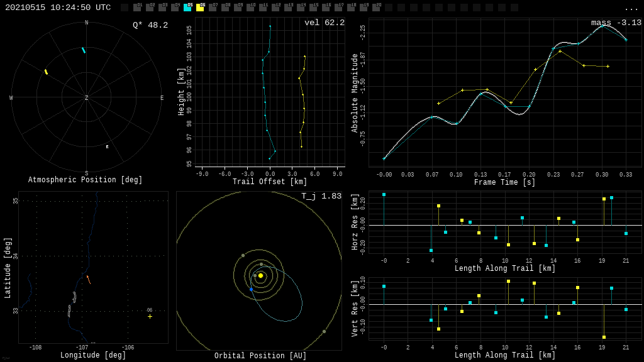Screen dimensions: 644x362
Task: Click the yellow Sun in the orbital plot
Action: coord(260,275)
